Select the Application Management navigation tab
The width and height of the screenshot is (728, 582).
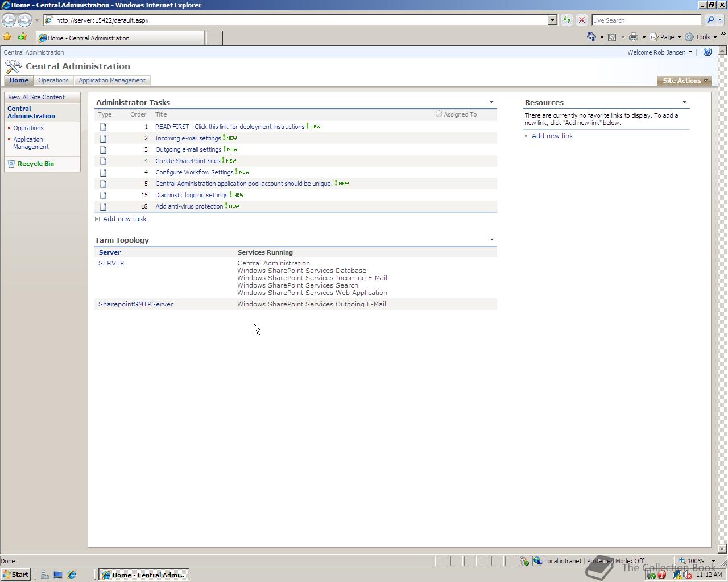[112, 80]
